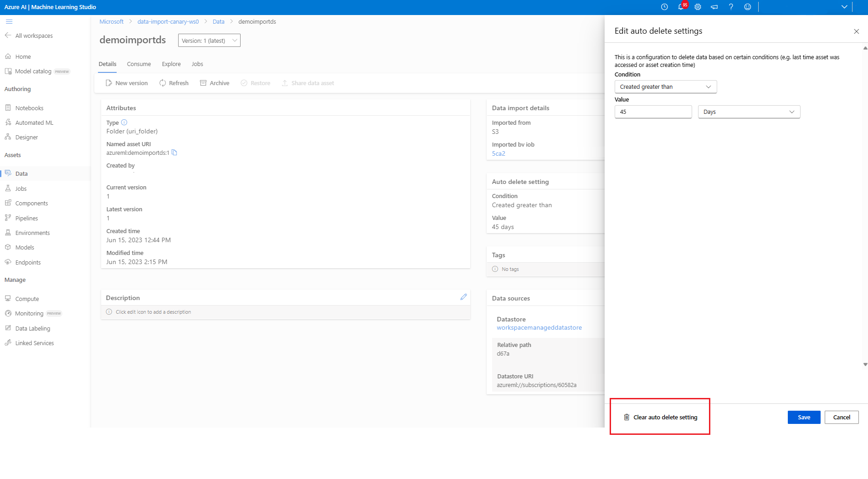Click the help question mark icon
The image size is (868, 479).
tap(731, 7)
